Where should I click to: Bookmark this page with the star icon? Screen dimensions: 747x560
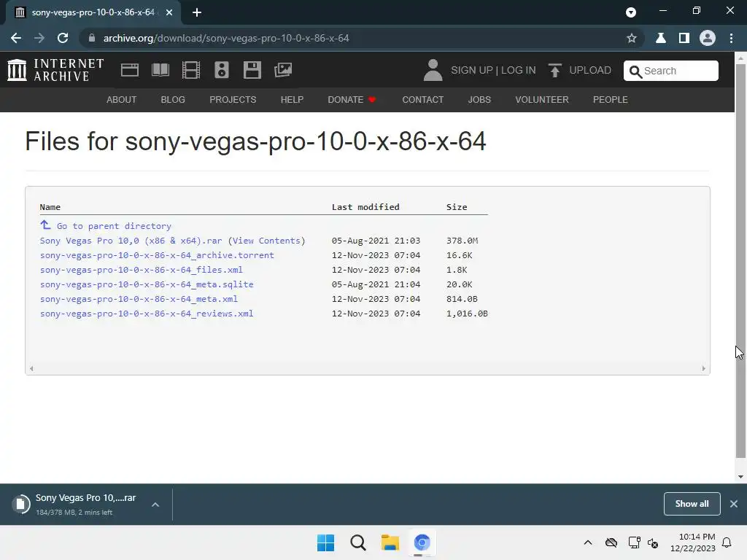tap(632, 38)
